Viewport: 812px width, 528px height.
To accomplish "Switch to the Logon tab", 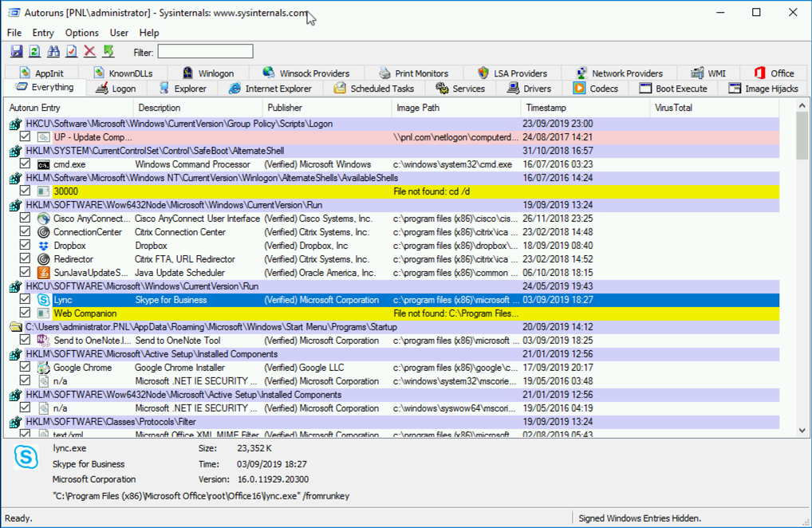I will (x=116, y=89).
